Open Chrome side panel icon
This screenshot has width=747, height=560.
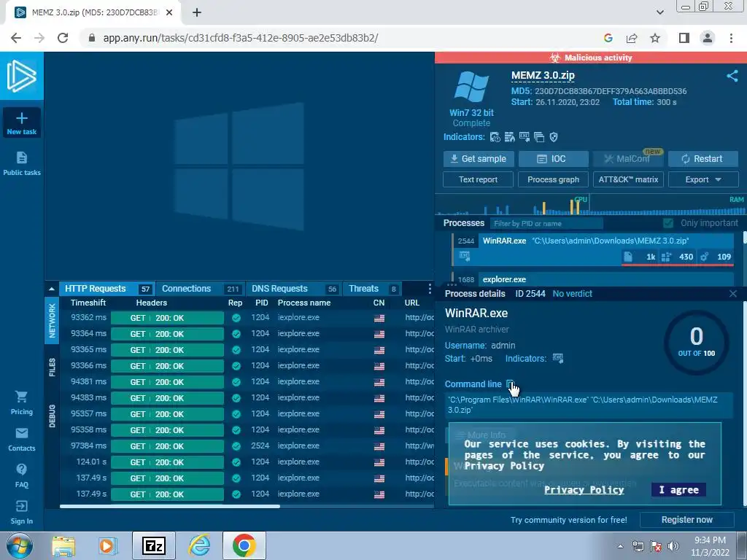click(x=684, y=38)
